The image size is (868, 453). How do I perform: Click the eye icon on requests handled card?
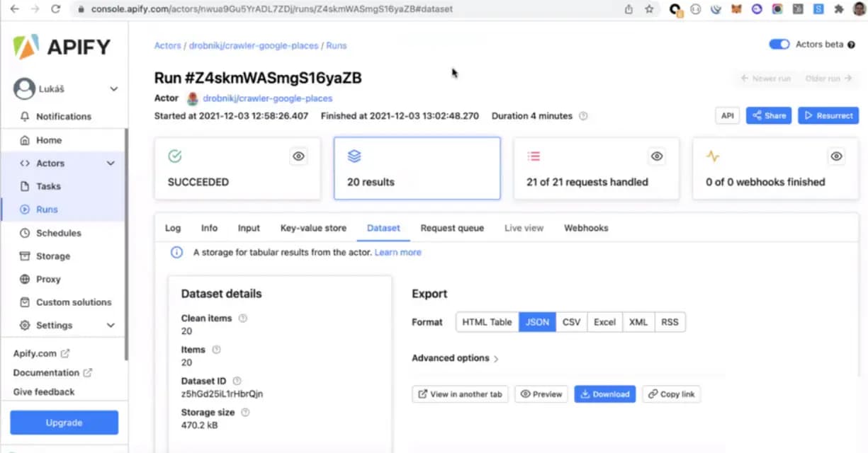coord(657,156)
